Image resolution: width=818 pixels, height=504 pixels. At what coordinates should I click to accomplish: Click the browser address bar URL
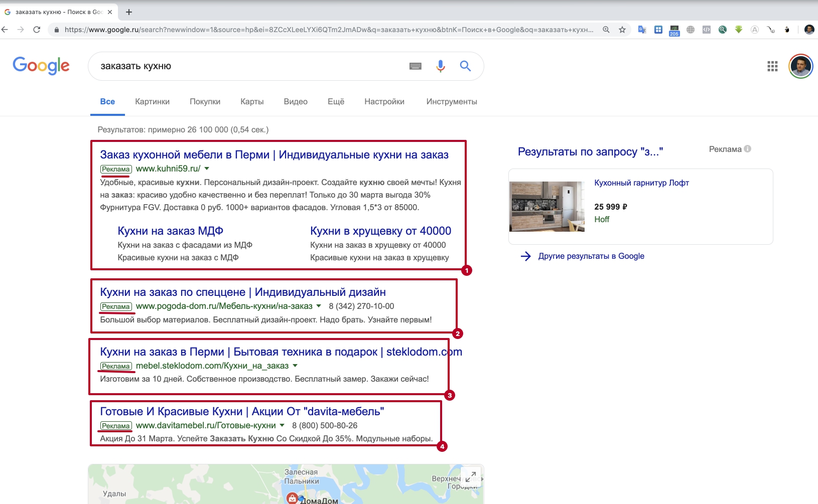coord(329,30)
